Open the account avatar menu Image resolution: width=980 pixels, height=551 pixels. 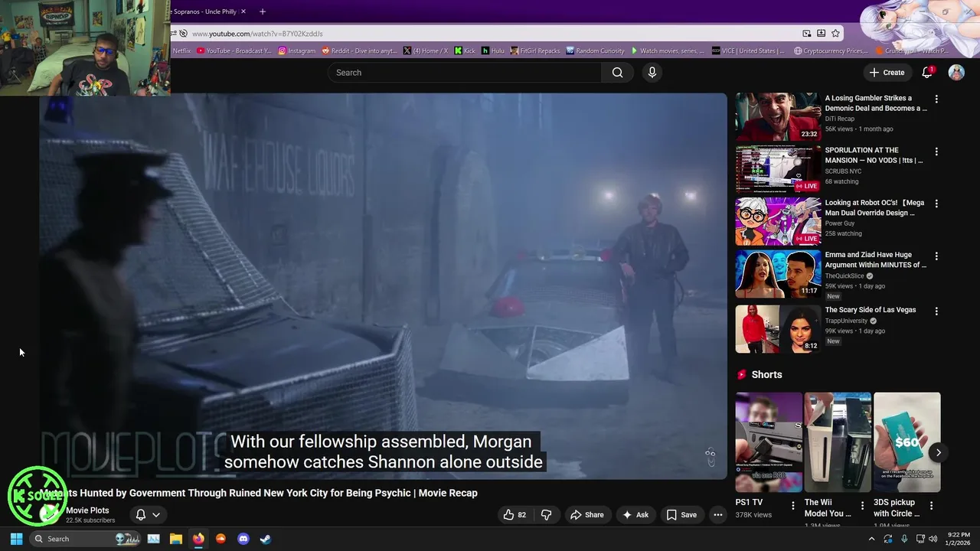956,73
